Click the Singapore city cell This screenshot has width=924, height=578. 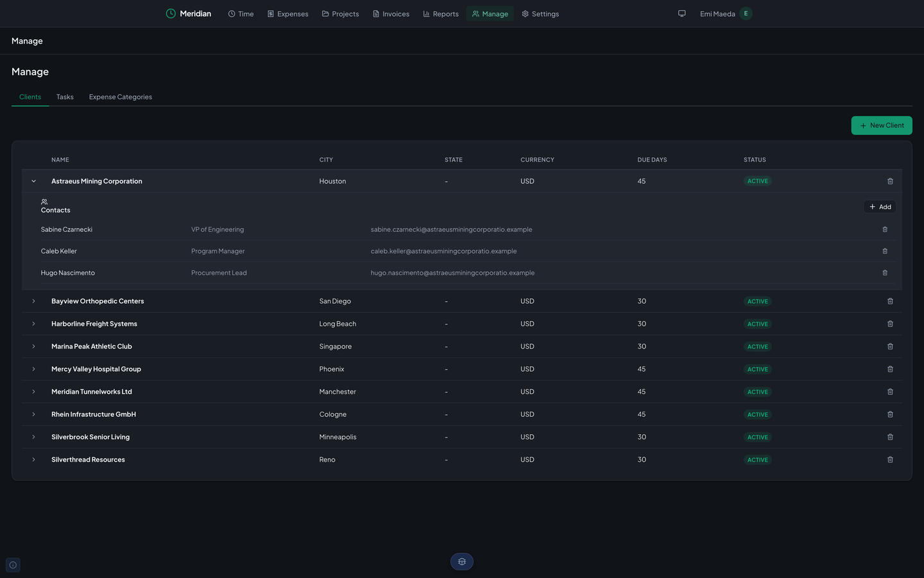(336, 346)
